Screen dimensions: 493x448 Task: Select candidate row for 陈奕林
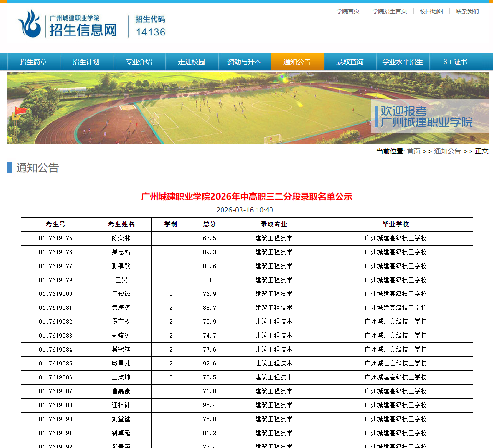pyautogui.click(x=120, y=238)
